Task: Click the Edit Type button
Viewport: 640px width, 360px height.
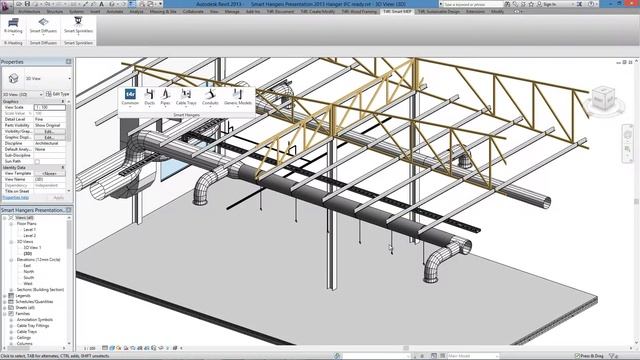Action: coord(58,94)
